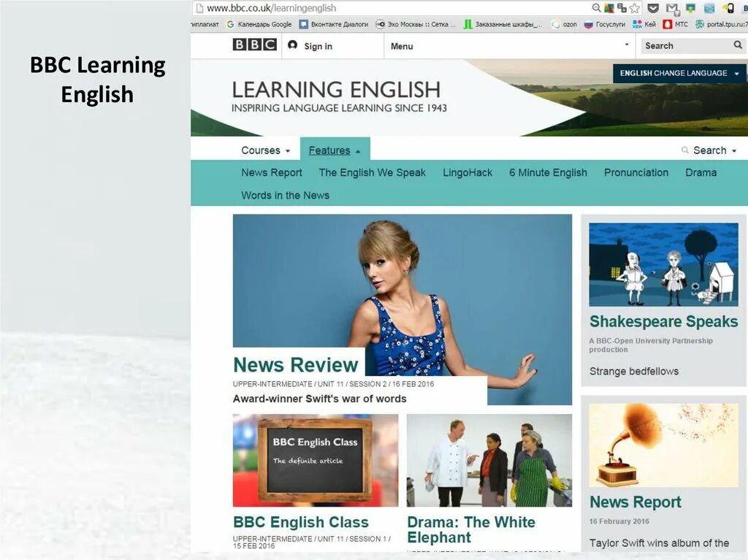
Task: Open the Кей bookmark
Action: pyautogui.click(x=644, y=24)
